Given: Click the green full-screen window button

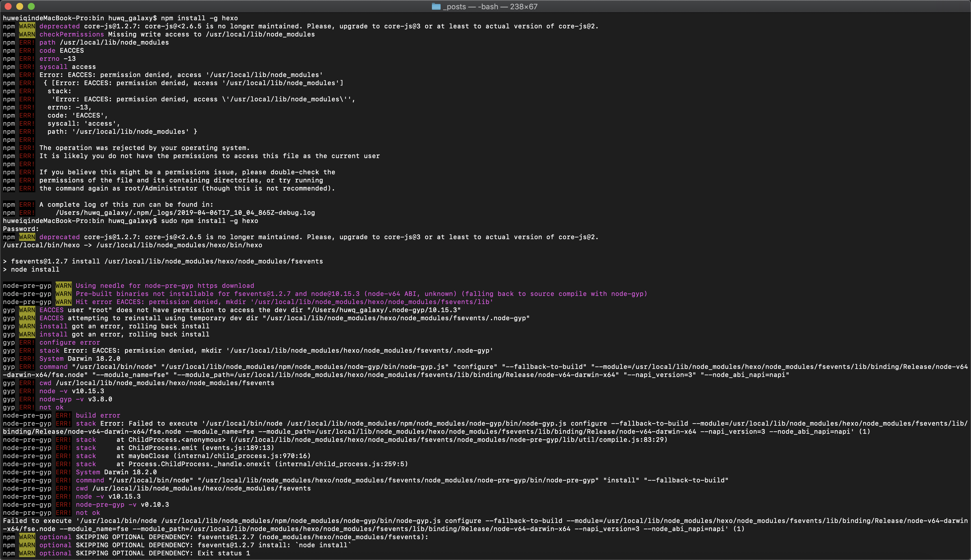Looking at the screenshot, I should click(x=32, y=6).
